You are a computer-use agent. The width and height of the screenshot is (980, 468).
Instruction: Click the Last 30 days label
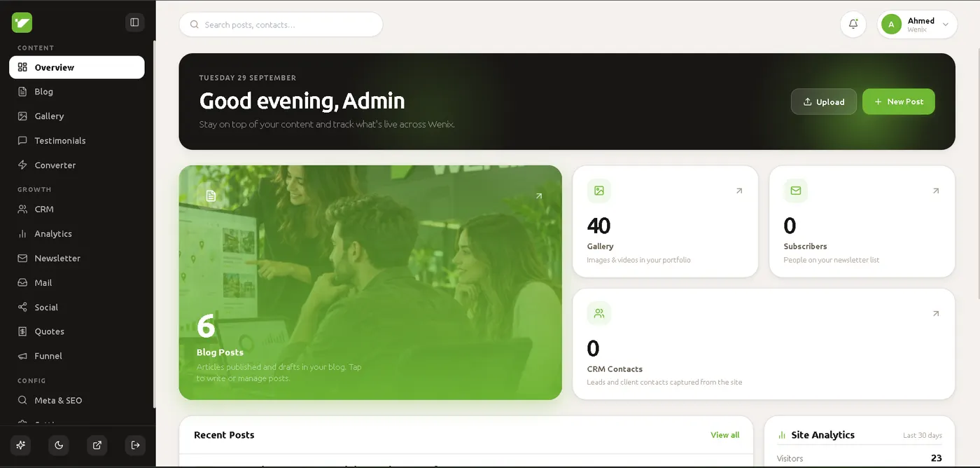click(923, 436)
